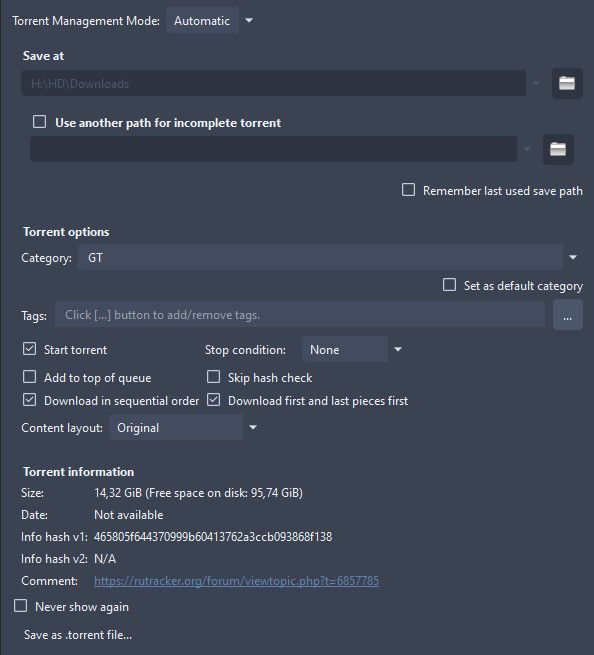
Task: Check Set as default category
Action: pyautogui.click(x=449, y=285)
